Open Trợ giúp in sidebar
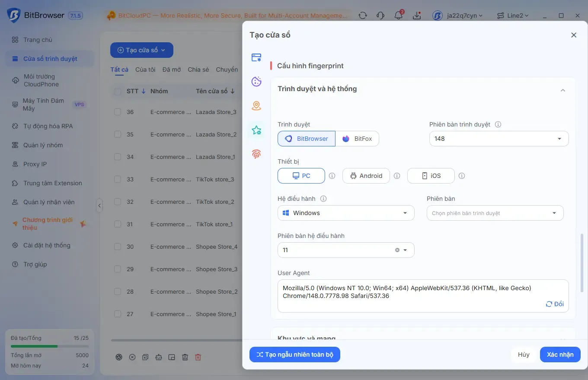Viewport: 588px width, 380px height. coord(49,264)
